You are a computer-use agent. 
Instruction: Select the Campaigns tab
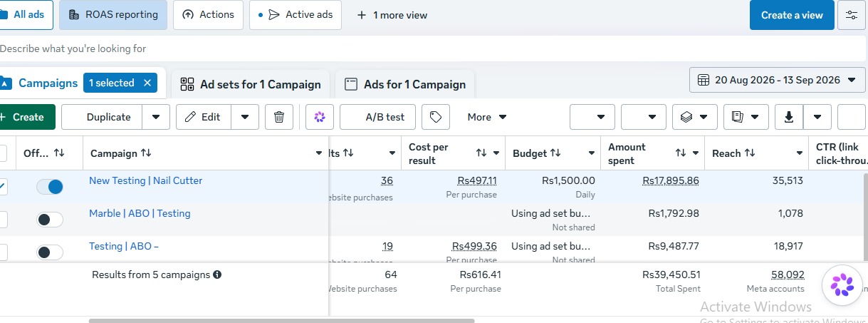(48, 83)
